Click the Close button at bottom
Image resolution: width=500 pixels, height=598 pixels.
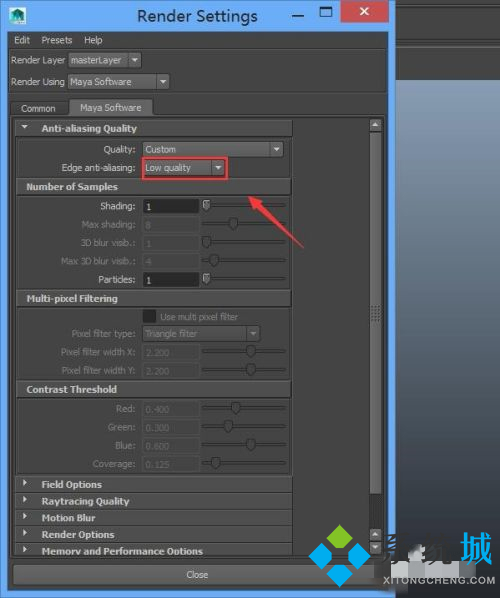pyautogui.click(x=197, y=574)
